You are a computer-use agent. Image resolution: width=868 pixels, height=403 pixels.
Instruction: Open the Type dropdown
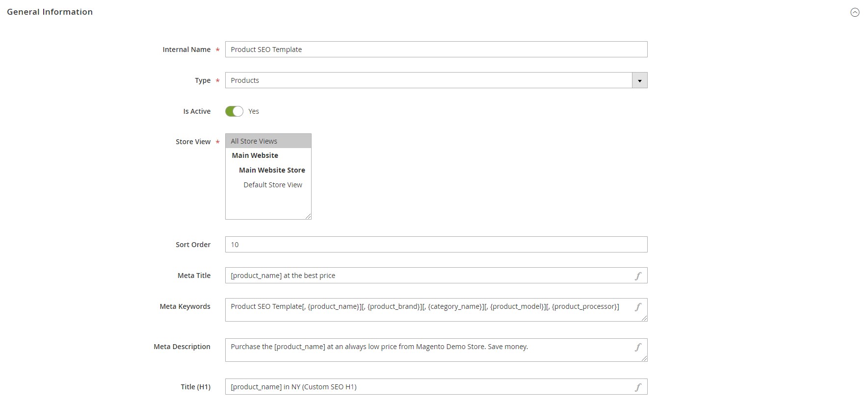428,80
